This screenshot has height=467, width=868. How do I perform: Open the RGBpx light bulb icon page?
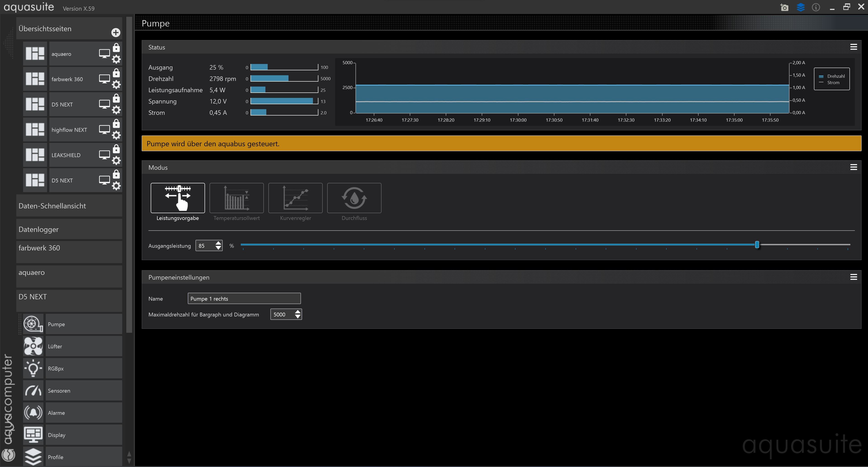tap(33, 368)
